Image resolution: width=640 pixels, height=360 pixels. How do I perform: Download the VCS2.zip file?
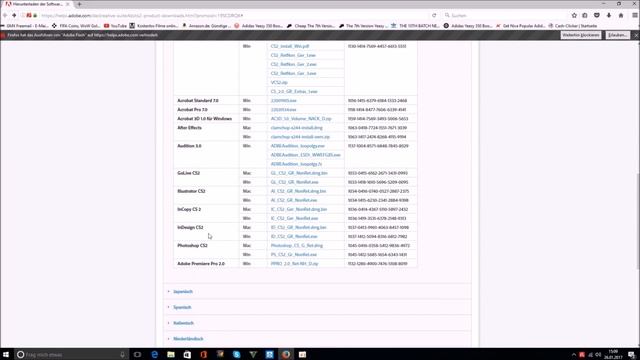pyautogui.click(x=279, y=82)
